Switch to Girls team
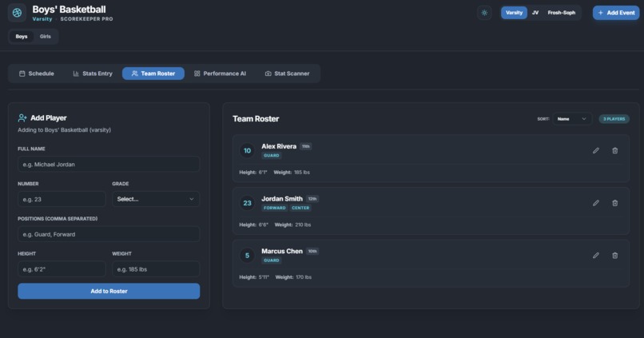Screen dimensions: 644x338 click(x=46, y=37)
